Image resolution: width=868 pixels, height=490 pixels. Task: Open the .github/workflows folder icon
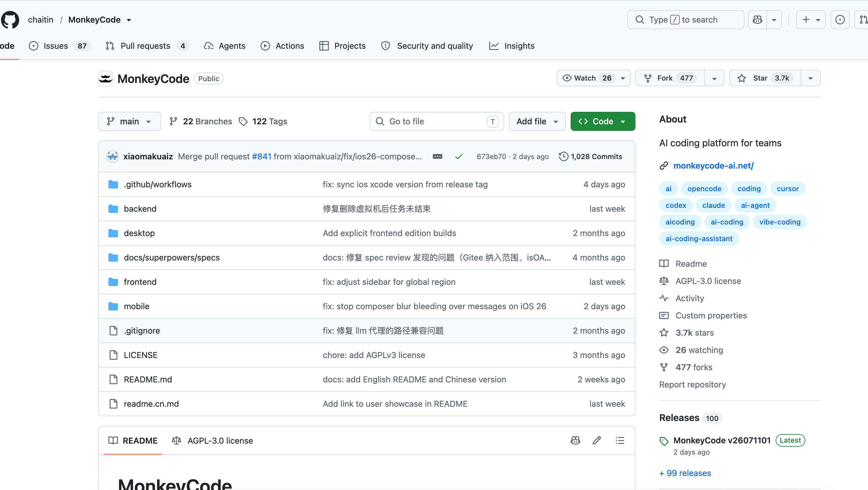click(x=113, y=184)
